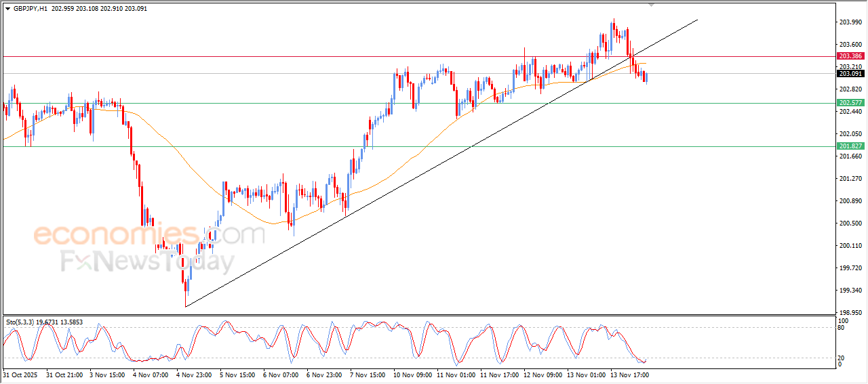Click the 200.110 price scale value

coord(849,246)
